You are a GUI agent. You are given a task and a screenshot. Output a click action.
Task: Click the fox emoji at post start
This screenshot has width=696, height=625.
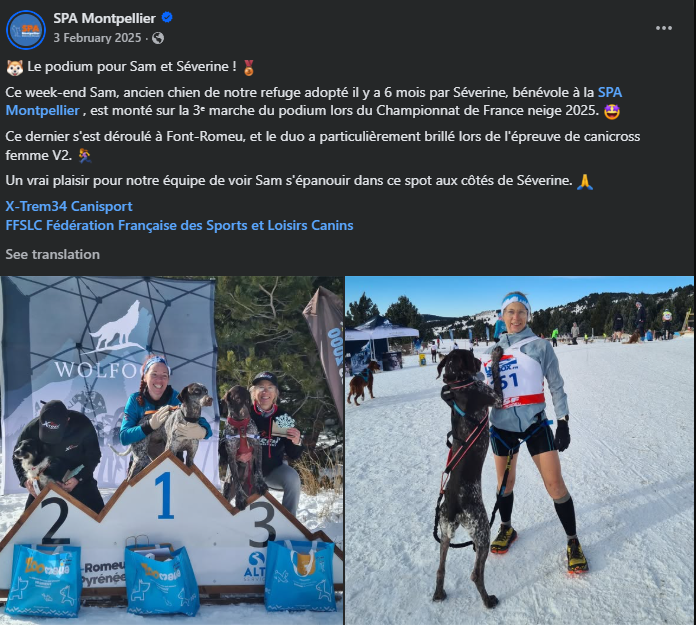15,67
